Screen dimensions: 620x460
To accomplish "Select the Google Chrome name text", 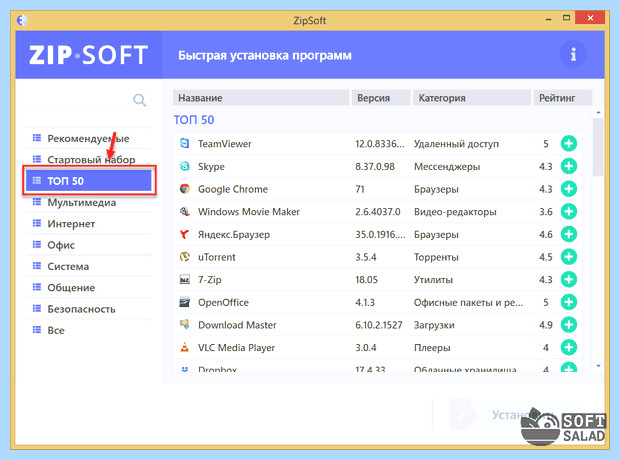I will tap(233, 189).
